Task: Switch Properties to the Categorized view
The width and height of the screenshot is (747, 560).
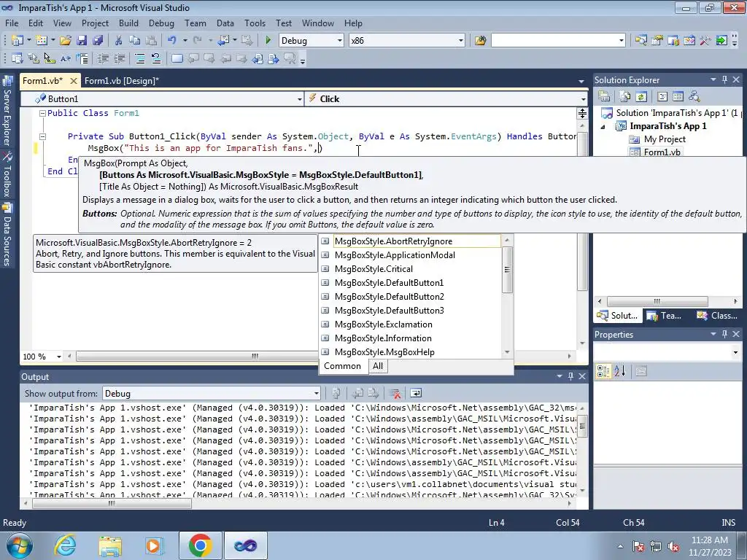Action: (603, 371)
